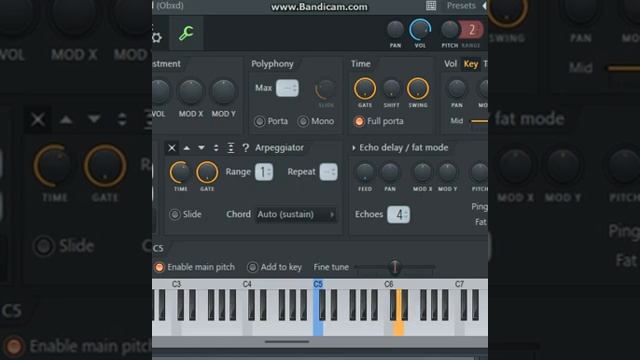Screen dimensions: 640x360
Task: Click the Arpeggiator TIME knob
Action: (180, 172)
